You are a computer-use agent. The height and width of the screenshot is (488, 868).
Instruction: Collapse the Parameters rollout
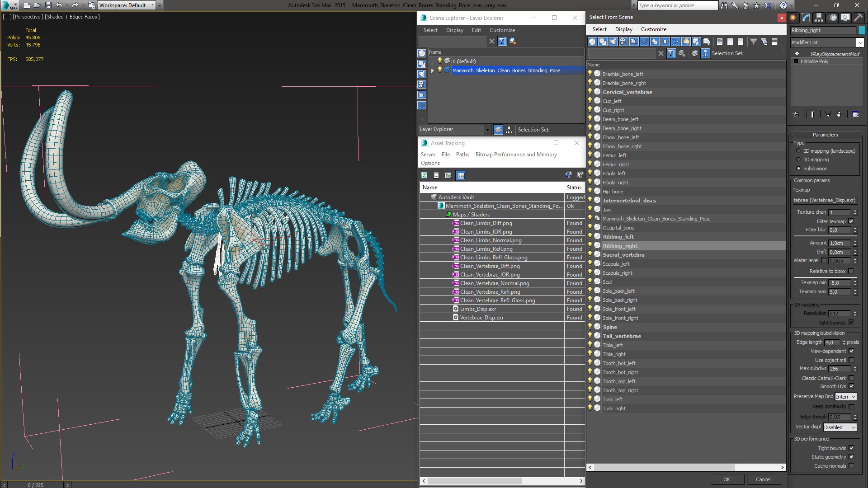825,135
